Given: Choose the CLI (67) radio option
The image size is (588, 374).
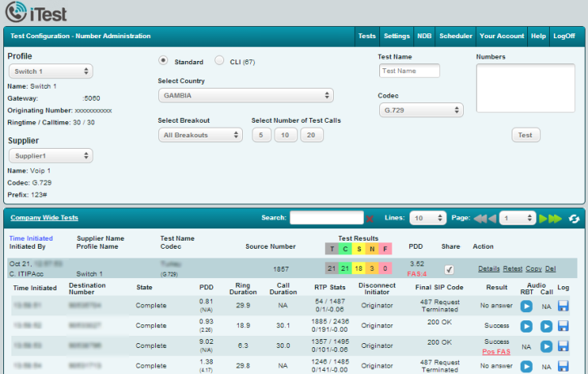Looking at the screenshot, I should [219, 60].
